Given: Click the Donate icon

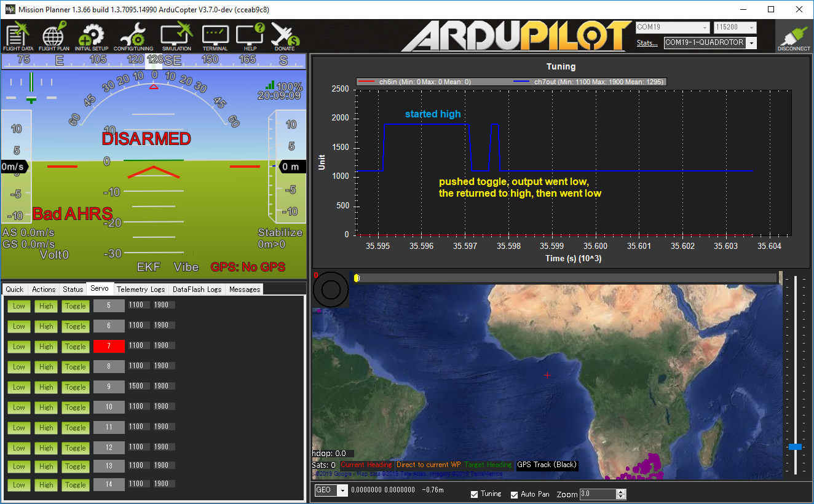Looking at the screenshot, I should pos(285,37).
